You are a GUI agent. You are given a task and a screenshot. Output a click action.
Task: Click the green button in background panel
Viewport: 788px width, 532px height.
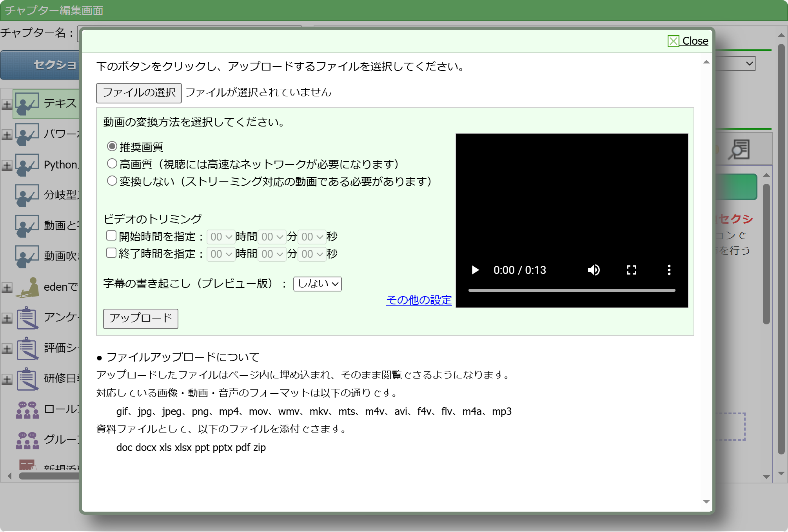tap(736, 187)
